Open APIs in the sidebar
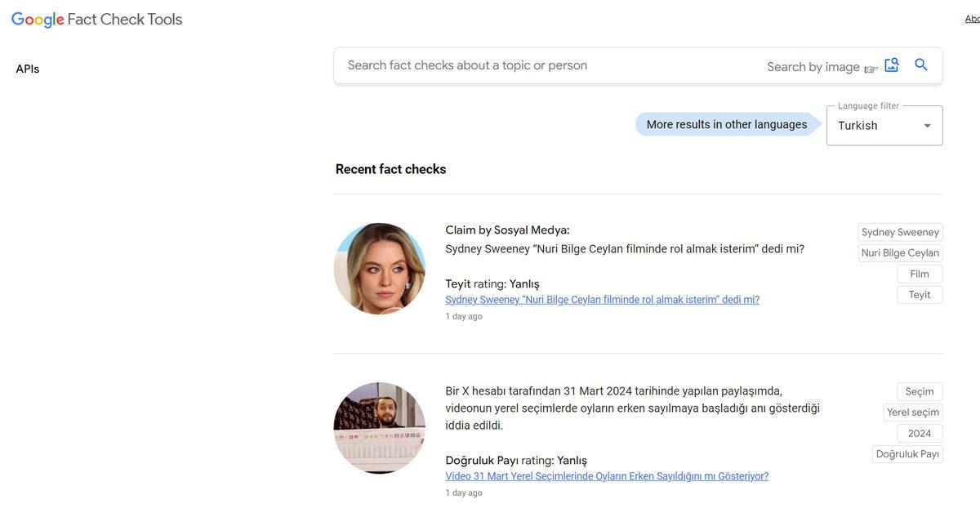This screenshot has width=980, height=513. click(28, 69)
